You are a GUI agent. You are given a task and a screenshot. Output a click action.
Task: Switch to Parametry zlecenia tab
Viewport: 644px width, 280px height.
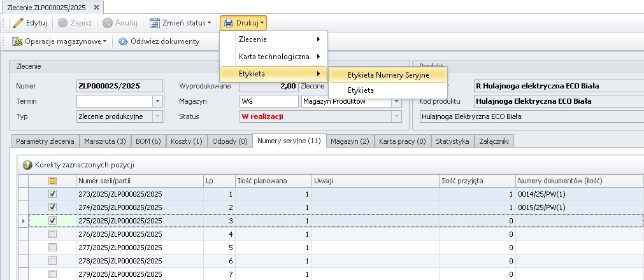click(45, 141)
